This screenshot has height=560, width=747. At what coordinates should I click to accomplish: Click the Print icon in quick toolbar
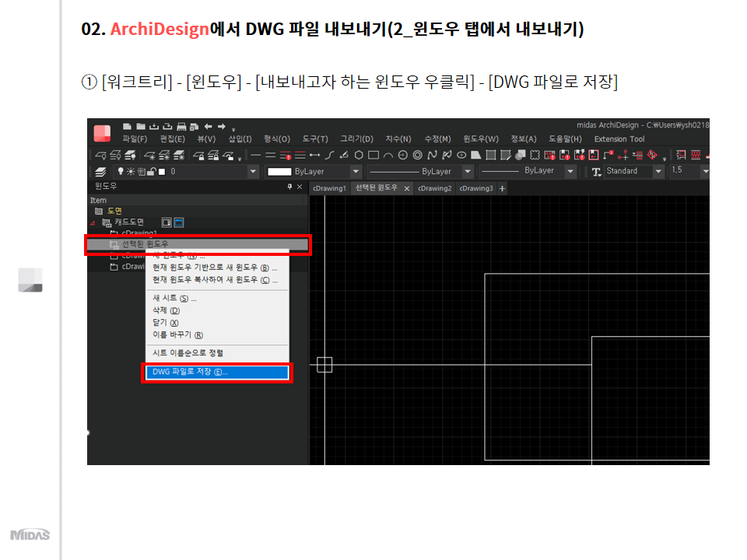pos(181,127)
